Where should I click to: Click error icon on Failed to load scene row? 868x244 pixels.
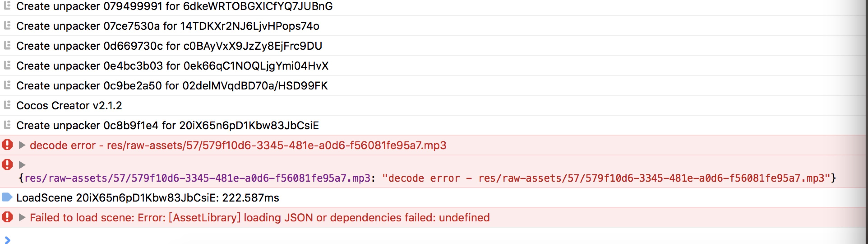[x=7, y=217]
